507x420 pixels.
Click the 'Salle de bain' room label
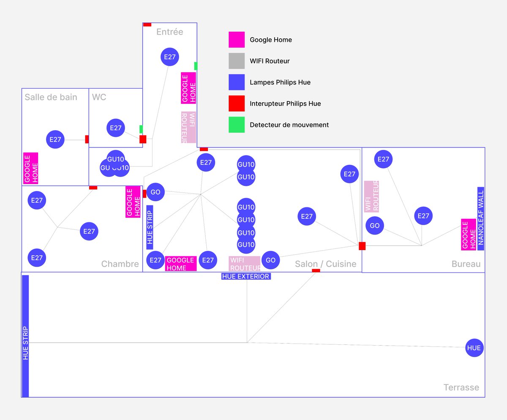[51, 97]
